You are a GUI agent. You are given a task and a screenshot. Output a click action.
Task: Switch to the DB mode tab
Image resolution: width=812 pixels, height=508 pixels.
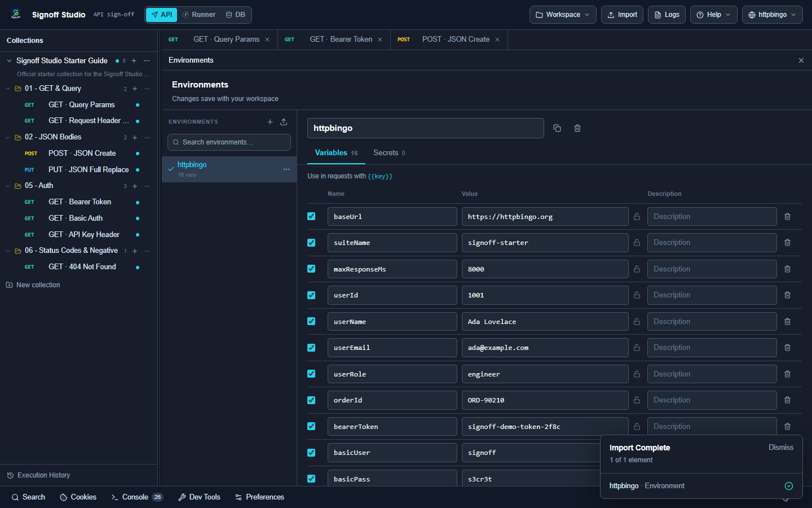pyautogui.click(x=236, y=15)
